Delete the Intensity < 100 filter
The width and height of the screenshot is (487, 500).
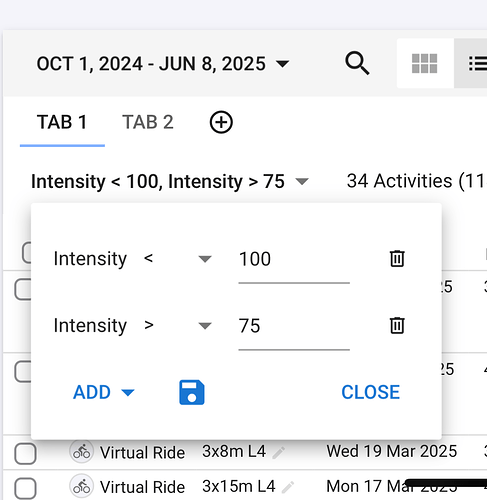point(397,259)
